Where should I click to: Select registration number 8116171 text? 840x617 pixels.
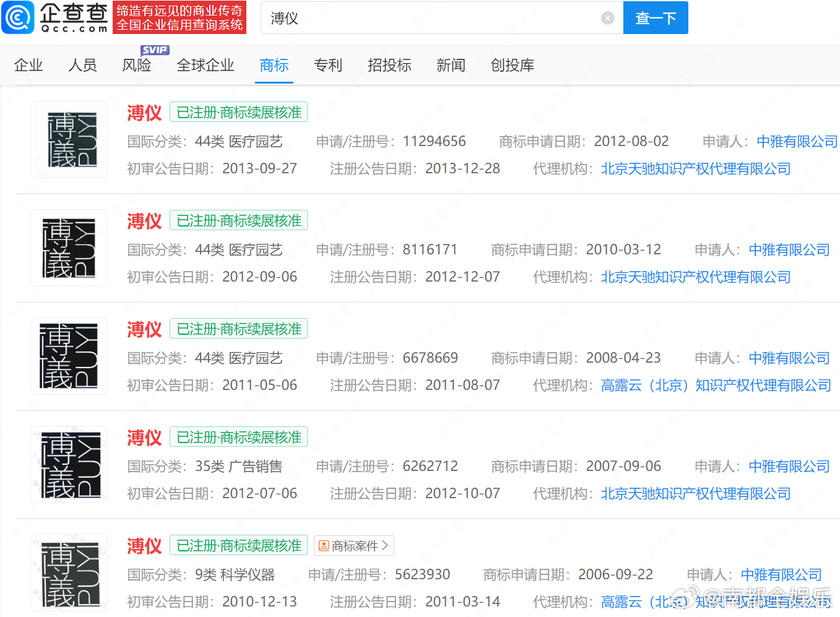(x=430, y=250)
